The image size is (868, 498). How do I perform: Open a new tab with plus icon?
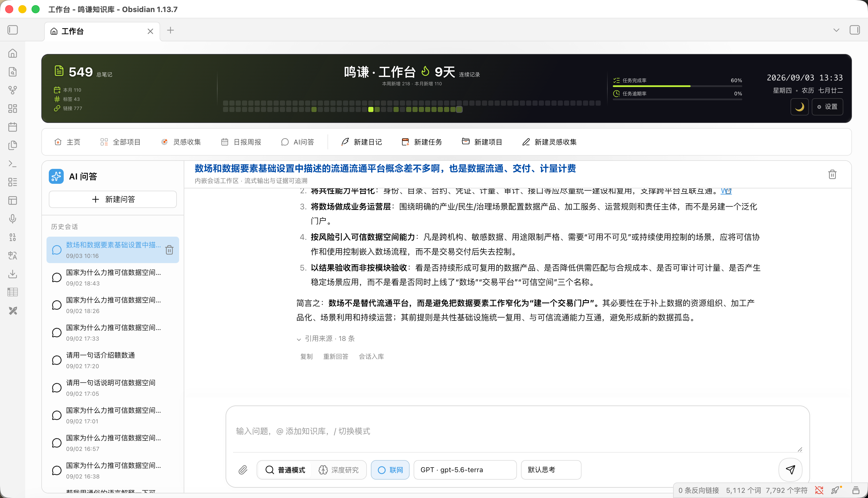[170, 30]
